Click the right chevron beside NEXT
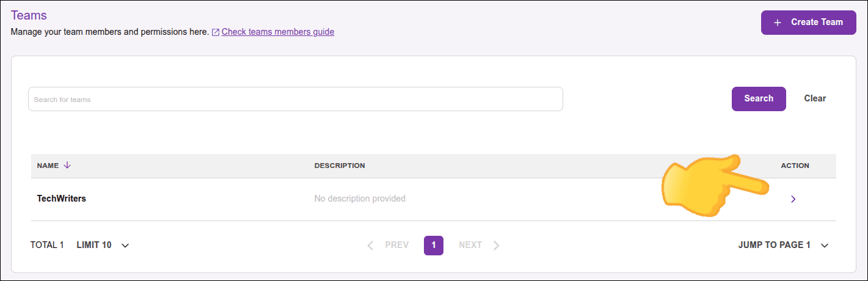This screenshot has height=281, width=868. pyautogui.click(x=497, y=246)
